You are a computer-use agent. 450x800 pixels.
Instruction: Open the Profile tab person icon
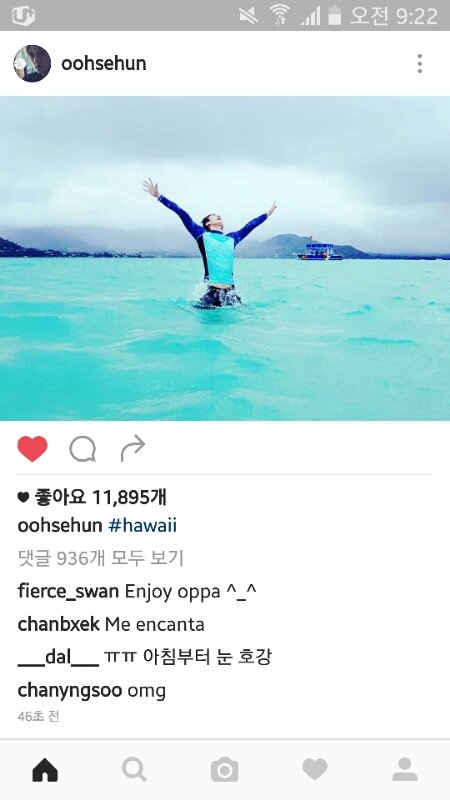(x=405, y=769)
